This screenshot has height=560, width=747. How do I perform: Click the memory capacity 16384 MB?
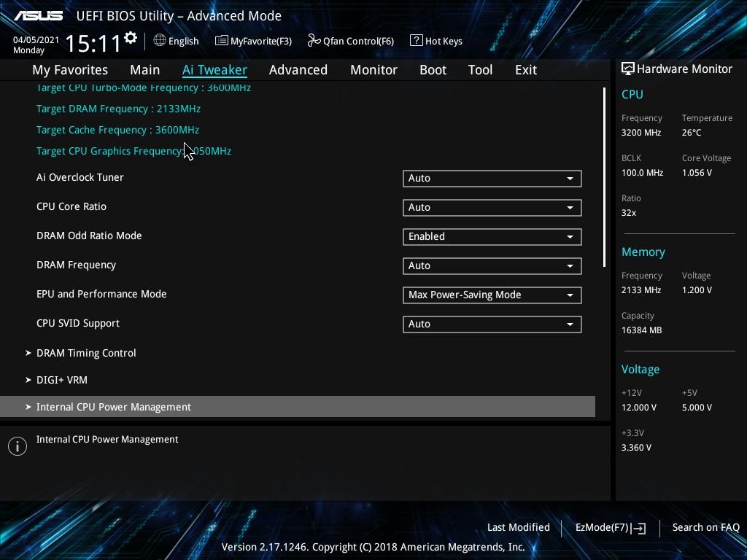pyautogui.click(x=642, y=330)
